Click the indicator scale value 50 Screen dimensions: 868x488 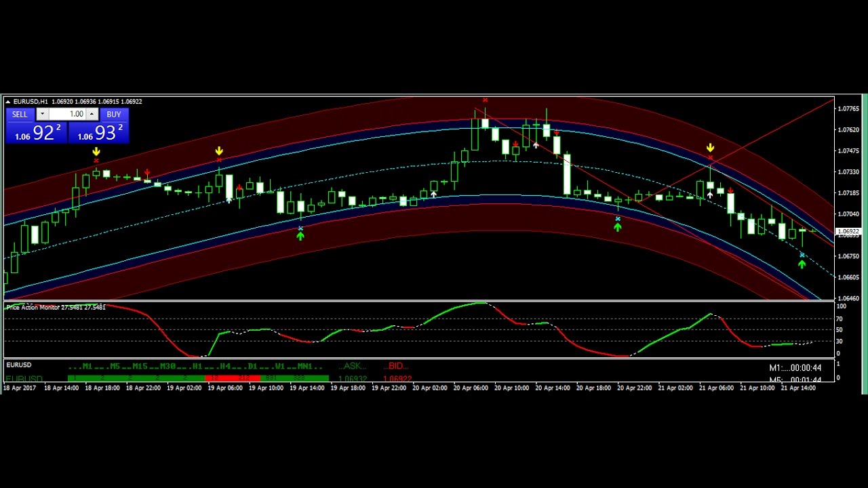pyautogui.click(x=840, y=330)
